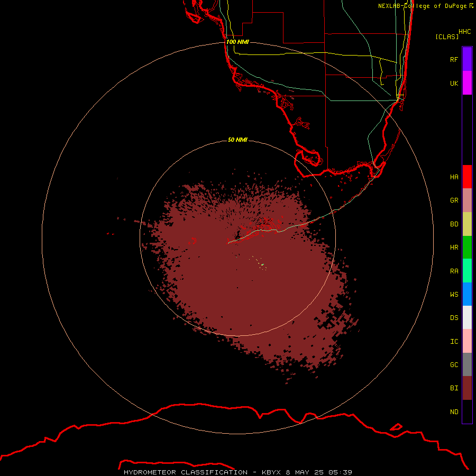The height and width of the screenshot is (476, 476).
Task: Click the RF legend label
Action: pos(454,59)
